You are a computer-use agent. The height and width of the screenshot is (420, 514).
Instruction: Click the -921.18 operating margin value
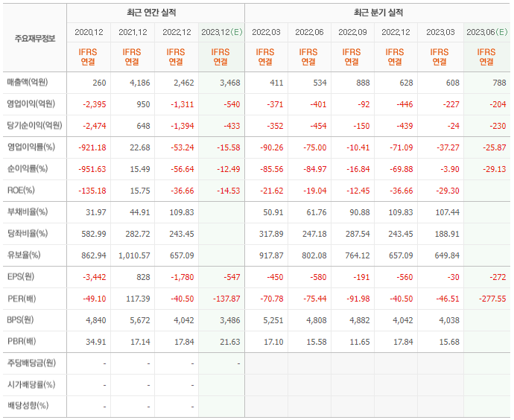coord(92,147)
